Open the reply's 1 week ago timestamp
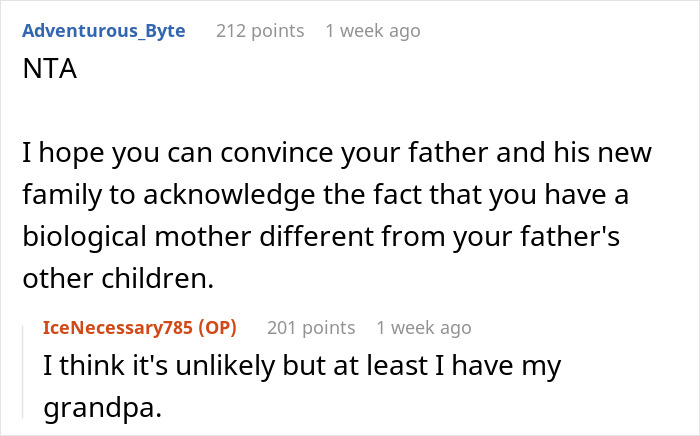This screenshot has width=700, height=436. [x=423, y=327]
